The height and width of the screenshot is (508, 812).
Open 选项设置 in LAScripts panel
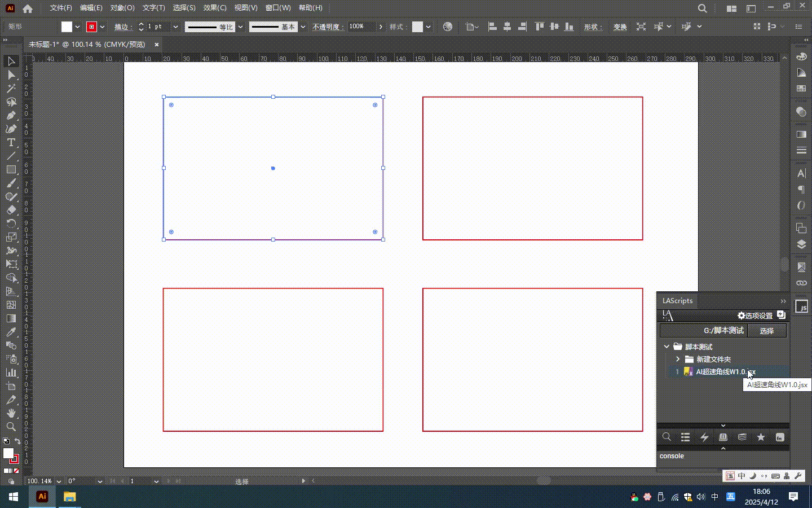click(x=755, y=316)
